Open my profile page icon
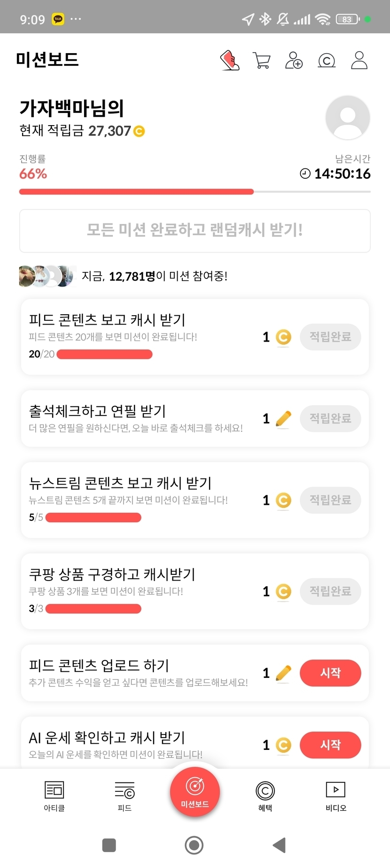The width and height of the screenshot is (390, 868). [x=359, y=61]
